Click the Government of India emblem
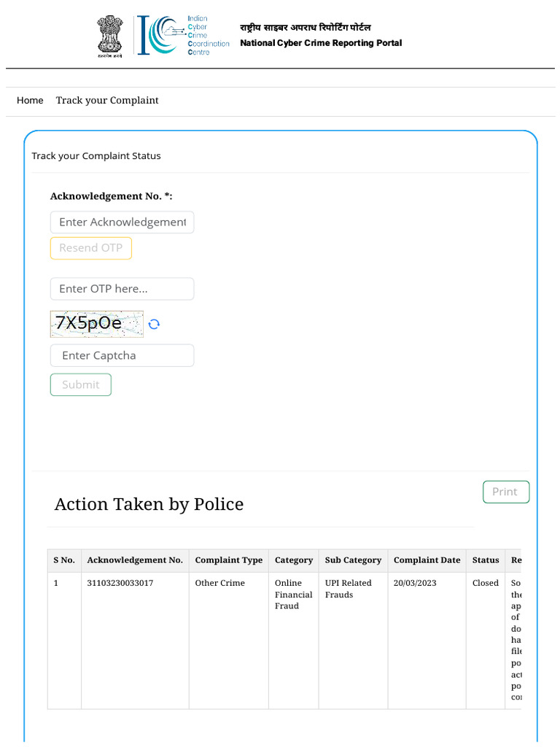The image size is (560, 747). pyautogui.click(x=110, y=36)
